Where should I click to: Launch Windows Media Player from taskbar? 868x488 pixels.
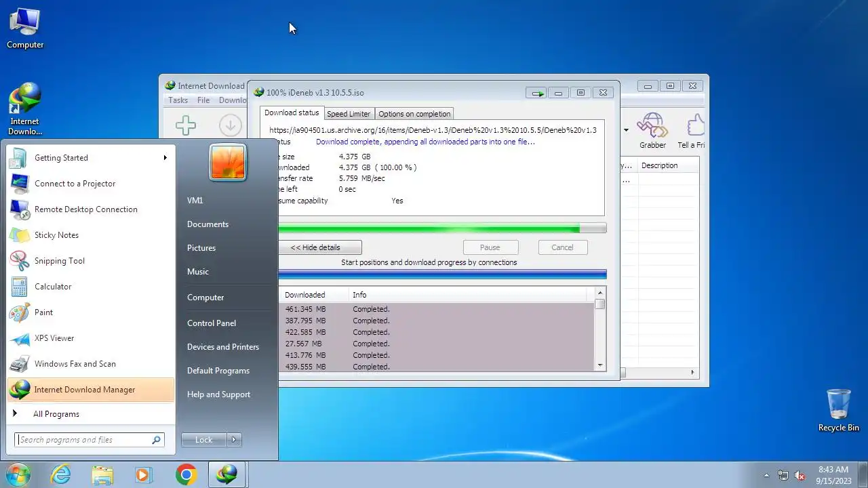click(143, 474)
